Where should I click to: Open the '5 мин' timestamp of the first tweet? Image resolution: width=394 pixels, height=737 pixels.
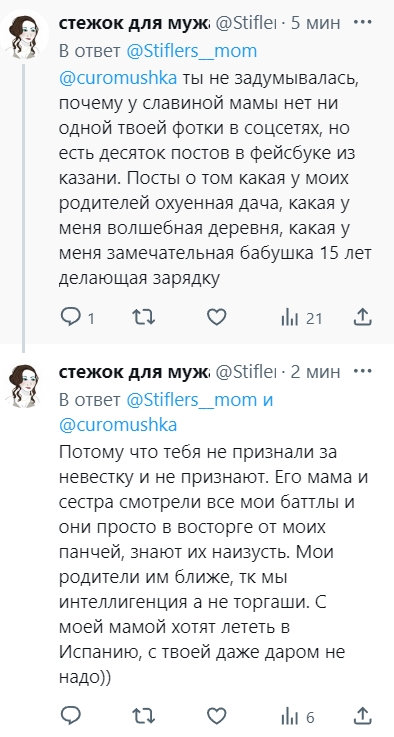click(315, 23)
